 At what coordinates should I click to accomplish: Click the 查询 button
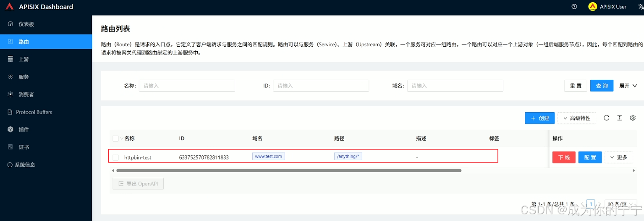click(x=602, y=86)
